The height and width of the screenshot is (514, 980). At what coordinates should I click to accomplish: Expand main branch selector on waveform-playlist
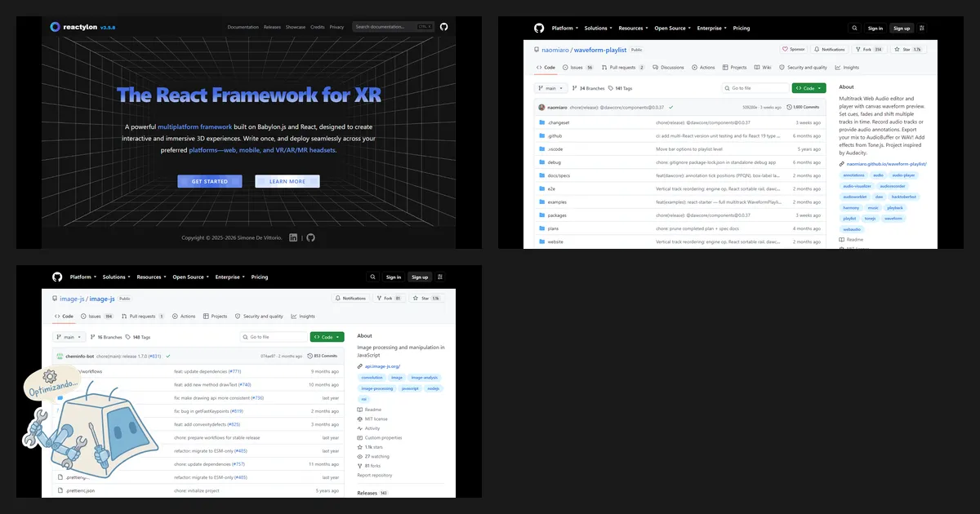point(551,88)
